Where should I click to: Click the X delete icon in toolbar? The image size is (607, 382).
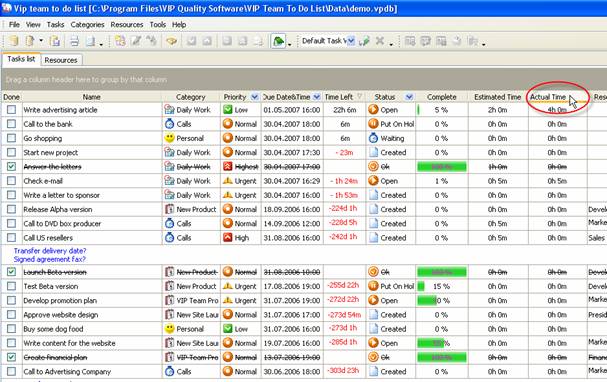coord(380,41)
